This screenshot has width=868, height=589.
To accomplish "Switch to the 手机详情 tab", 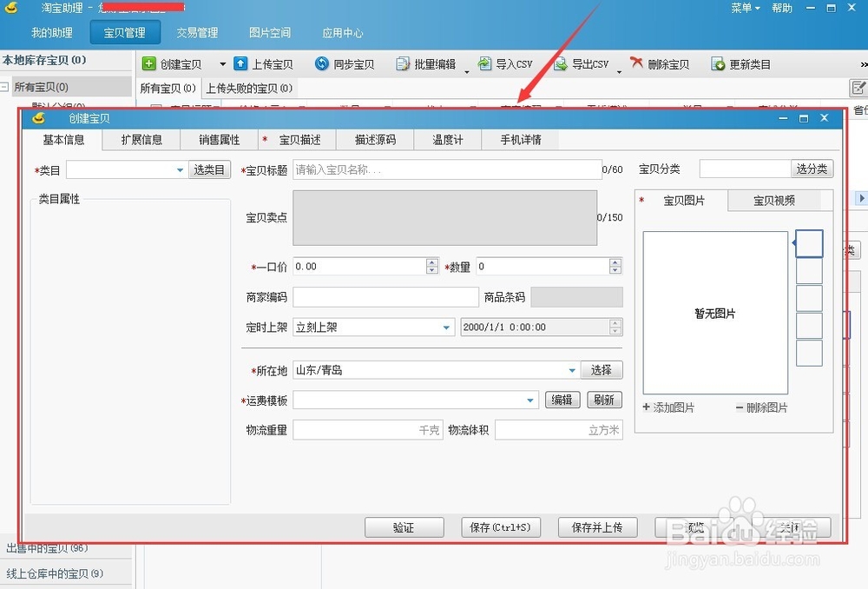I will [520, 140].
